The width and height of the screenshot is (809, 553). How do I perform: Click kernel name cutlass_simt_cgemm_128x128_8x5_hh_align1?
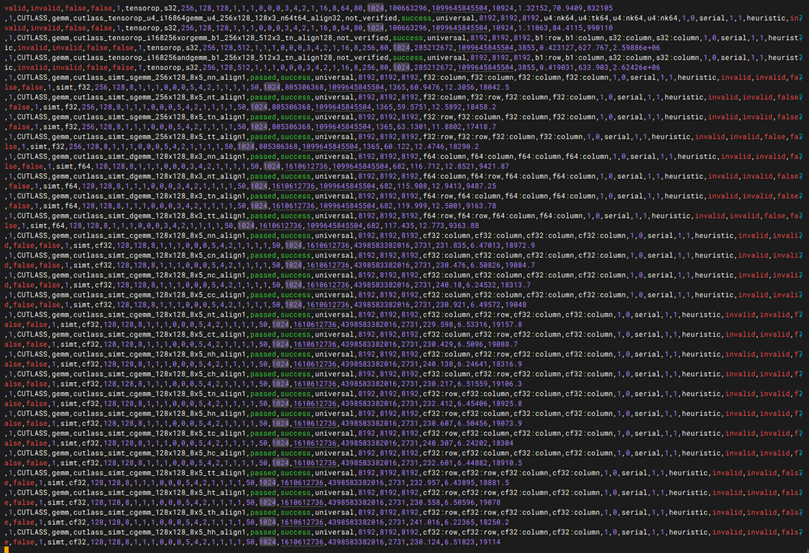pos(161,532)
